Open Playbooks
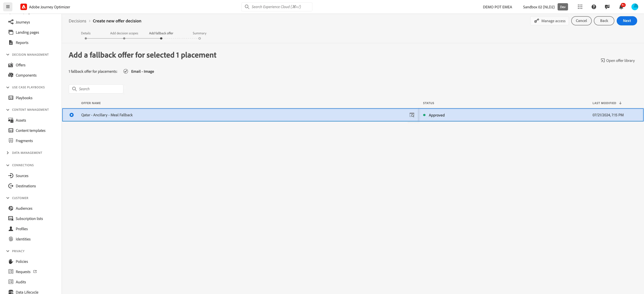The height and width of the screenshot is (294, 644). coord(24,98)
